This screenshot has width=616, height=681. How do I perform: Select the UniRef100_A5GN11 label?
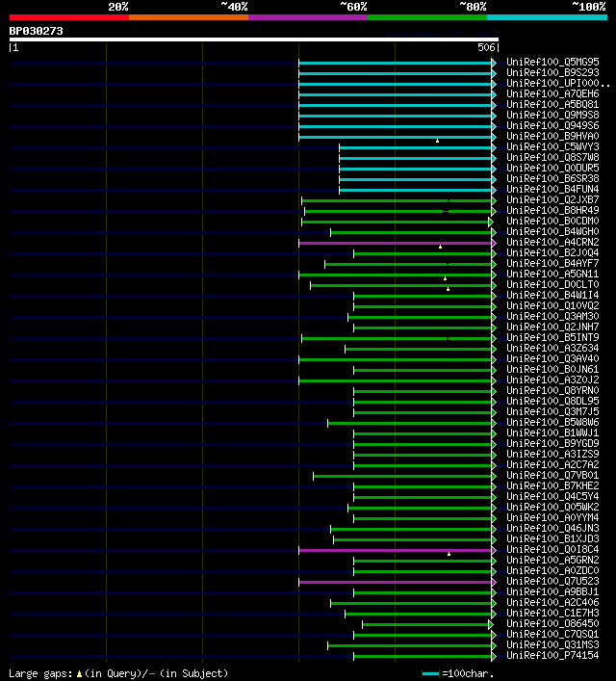(x=552, y=275)
